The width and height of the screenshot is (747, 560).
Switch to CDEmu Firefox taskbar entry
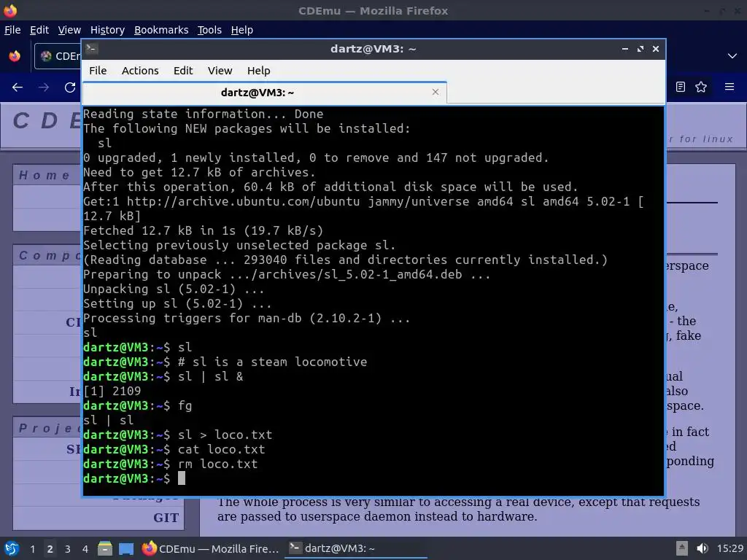(210, 548)
